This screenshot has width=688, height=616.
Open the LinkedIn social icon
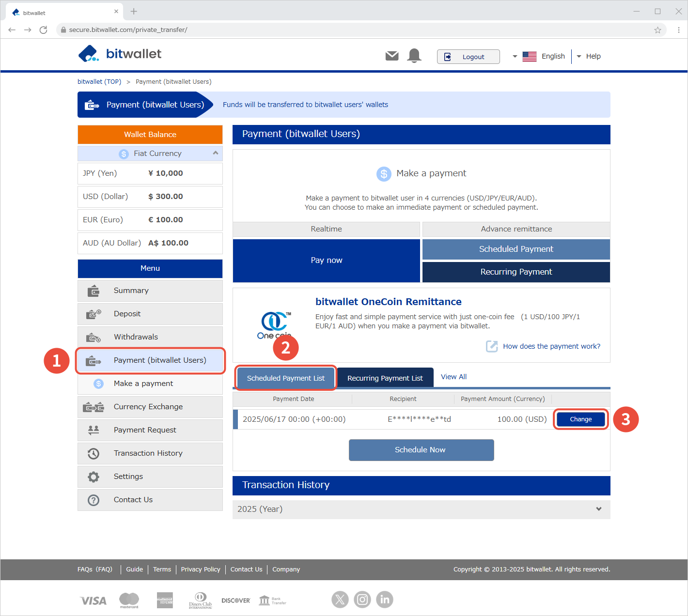tap(385, 600)
